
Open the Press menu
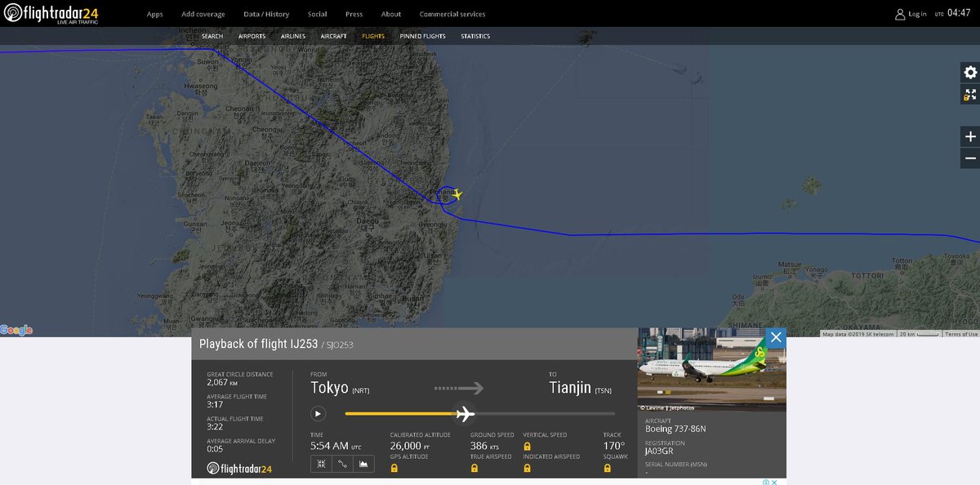[354, 14]
